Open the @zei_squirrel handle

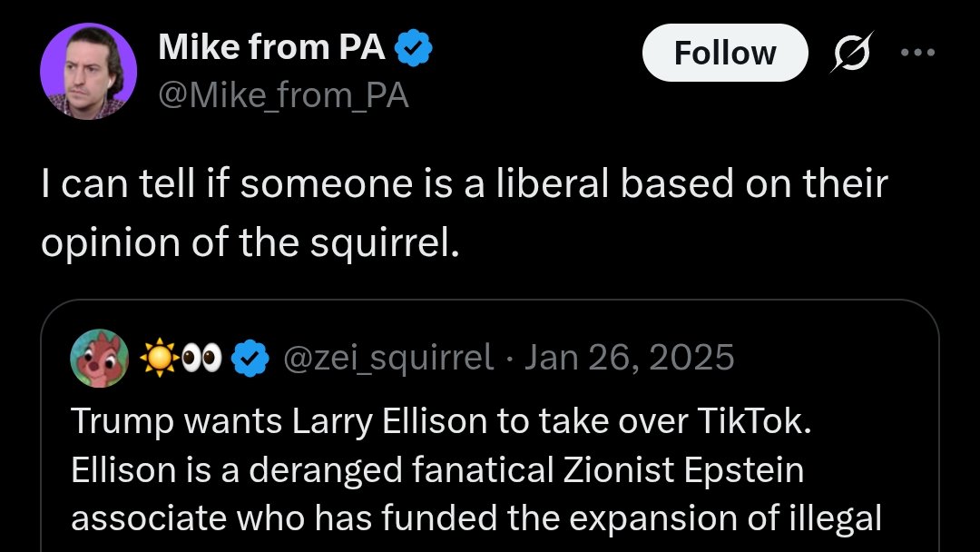(388, 358)
